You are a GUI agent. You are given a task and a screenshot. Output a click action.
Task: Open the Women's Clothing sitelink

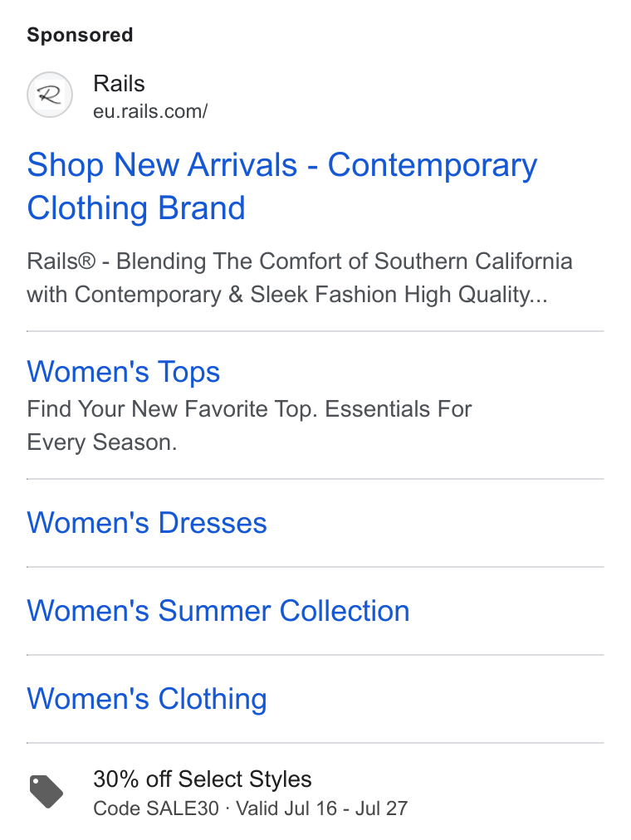point(147,699)
